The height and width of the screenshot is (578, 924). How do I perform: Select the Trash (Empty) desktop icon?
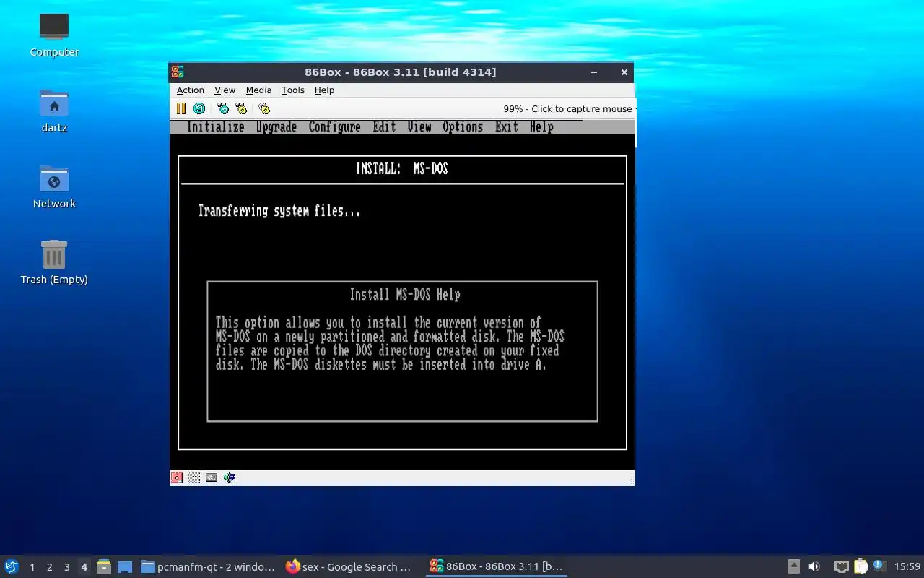[x=54, y=262]
